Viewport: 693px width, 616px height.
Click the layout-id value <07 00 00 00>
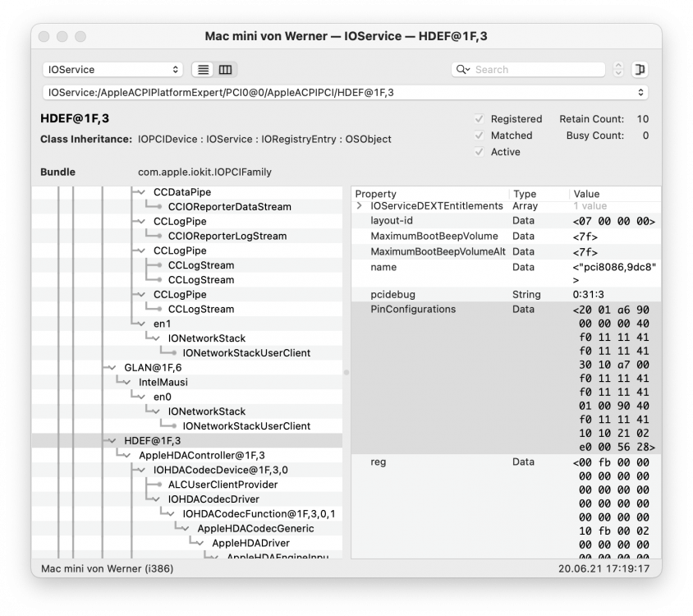(614, 221)
